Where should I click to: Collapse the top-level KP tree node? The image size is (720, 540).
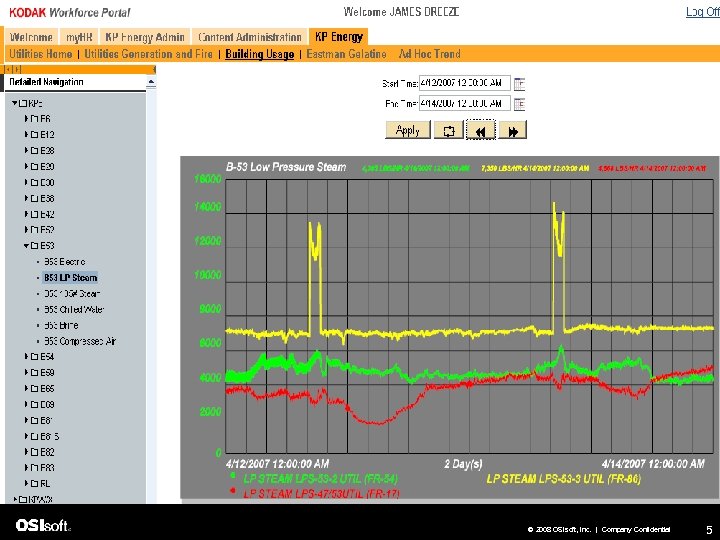pyautogui.click(x=15, y=103)
